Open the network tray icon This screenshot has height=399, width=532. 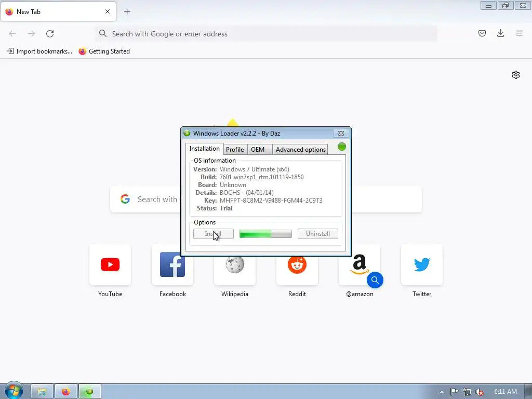(x=467, y=392)
